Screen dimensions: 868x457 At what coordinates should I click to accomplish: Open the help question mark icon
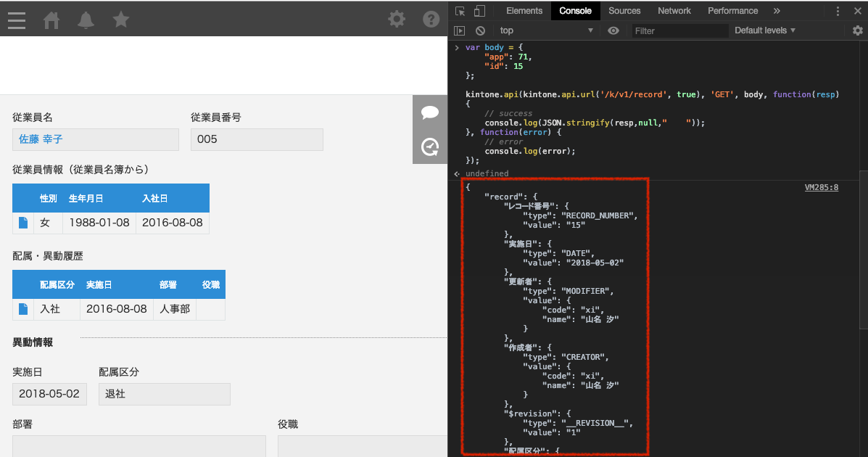click(431, 19)
